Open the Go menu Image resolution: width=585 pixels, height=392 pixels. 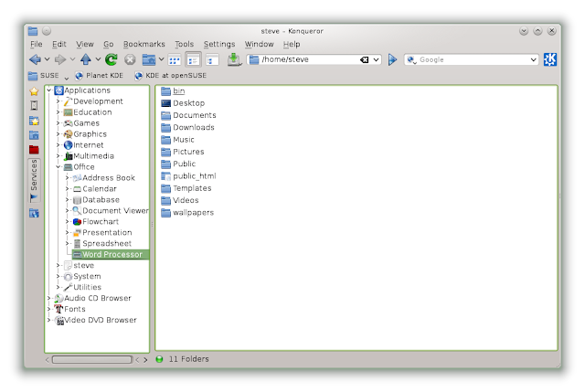tap(108, 44)
